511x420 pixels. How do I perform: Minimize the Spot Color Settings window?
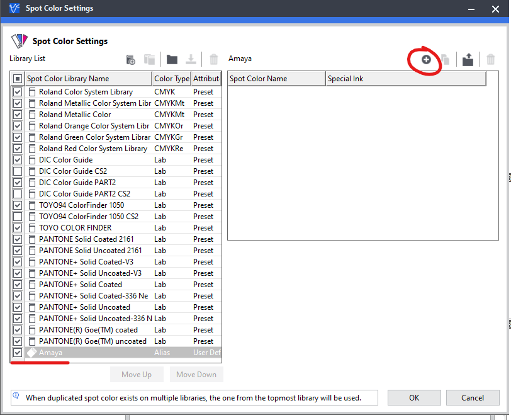pyautogui.click(x=471, y=9)
